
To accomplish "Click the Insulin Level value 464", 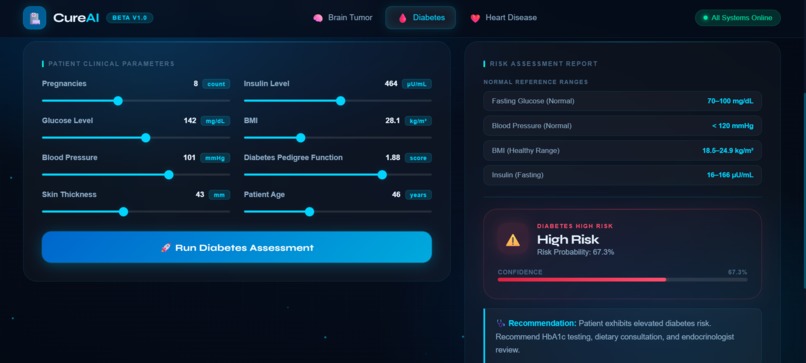I will [x=391, y=83].
